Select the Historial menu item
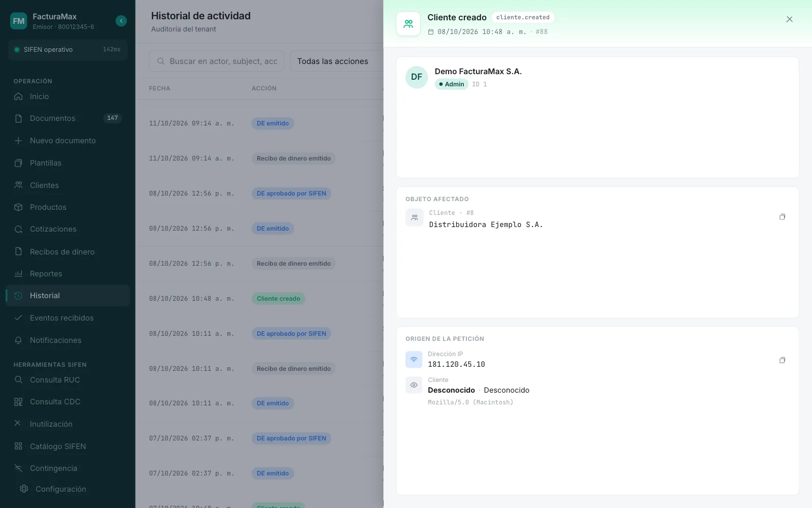Image resolution: width=812 pixels, height=508 pixels. (x=67, y=296)
